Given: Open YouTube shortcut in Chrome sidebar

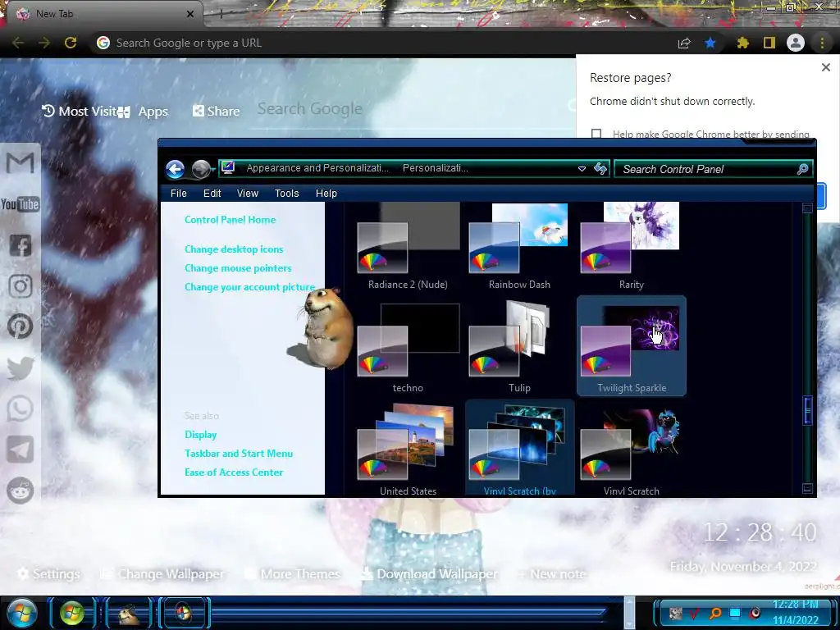Looking at the screenshot, I should pyautogui.click(x=21, y=204).
